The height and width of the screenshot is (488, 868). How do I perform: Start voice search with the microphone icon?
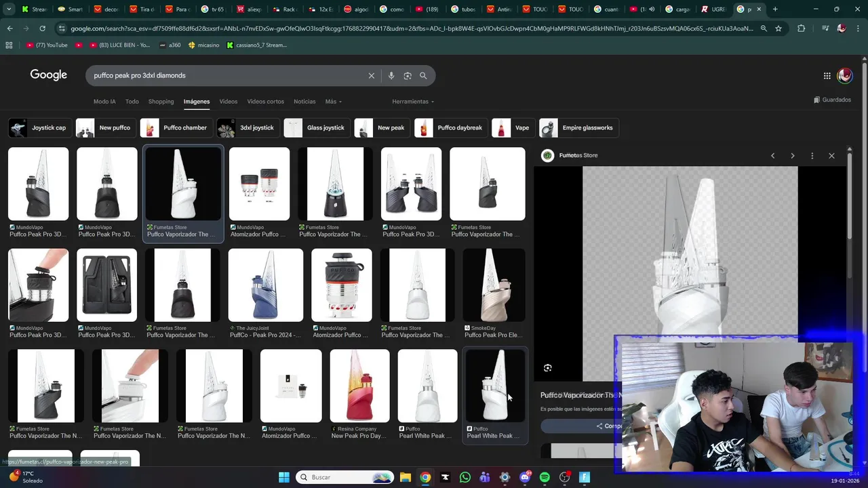pos(391,76)
